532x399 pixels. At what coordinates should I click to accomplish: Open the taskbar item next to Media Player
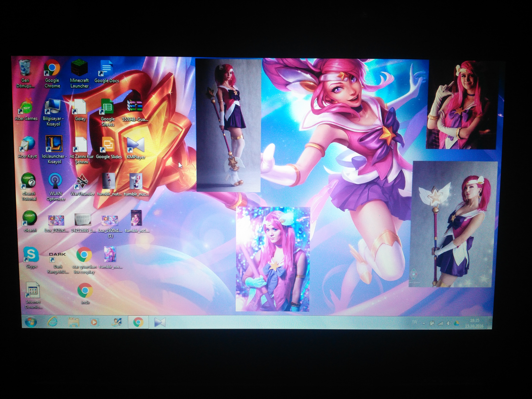coord(117,322)
